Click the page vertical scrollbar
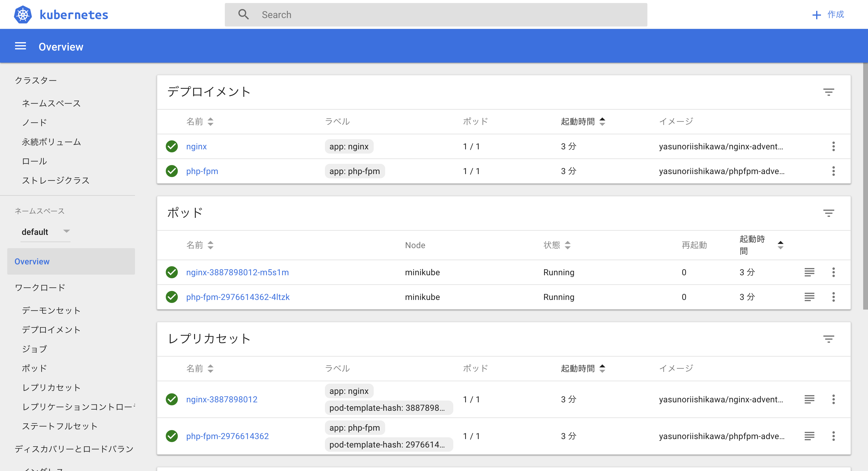 coord(865,186)
